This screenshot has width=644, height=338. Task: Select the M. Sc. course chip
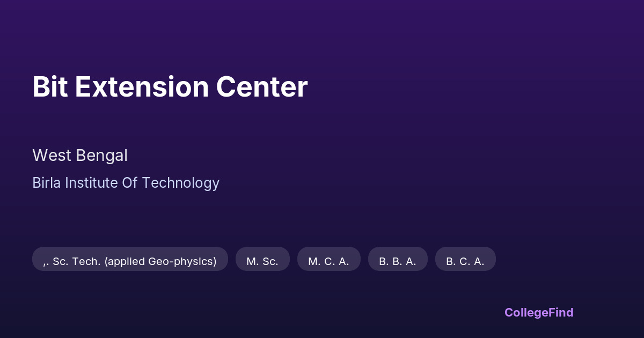pyautogui.click(x=262, y=261)
